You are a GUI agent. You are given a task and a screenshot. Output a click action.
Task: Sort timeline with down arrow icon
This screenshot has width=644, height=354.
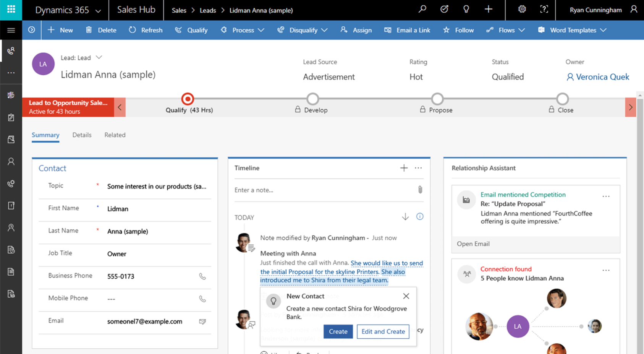[405, 217]
